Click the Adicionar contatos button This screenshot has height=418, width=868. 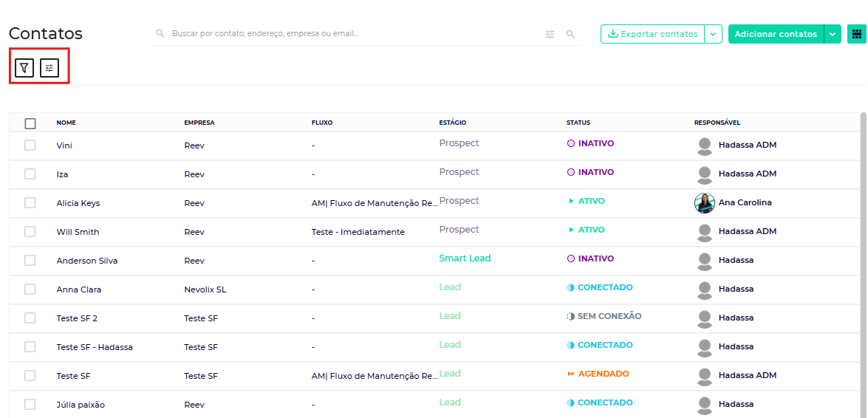(776, 34)
